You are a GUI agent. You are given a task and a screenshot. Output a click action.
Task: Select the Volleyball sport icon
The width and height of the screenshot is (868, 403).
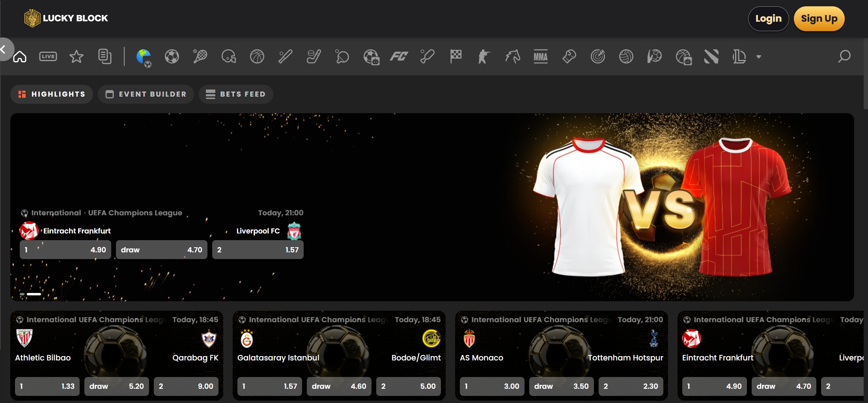point(626,56)
